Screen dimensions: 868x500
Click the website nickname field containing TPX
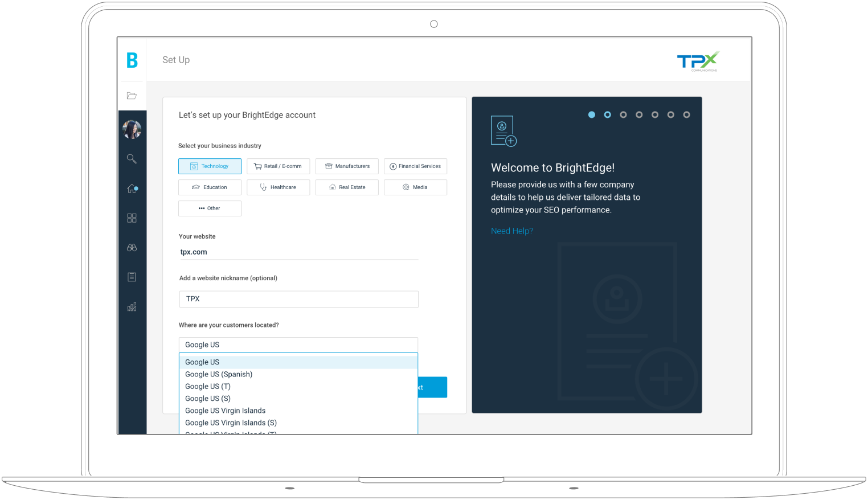click(x=298, y=299)
